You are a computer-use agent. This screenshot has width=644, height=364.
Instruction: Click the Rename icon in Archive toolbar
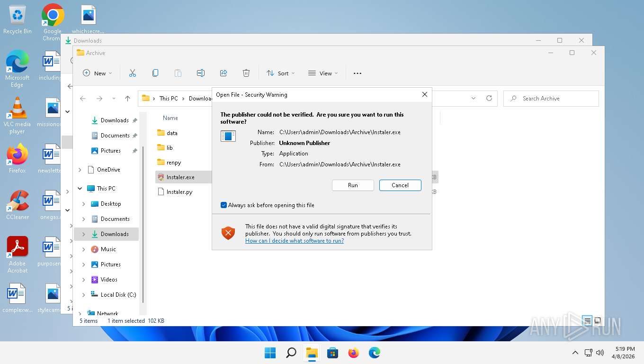point(201,73)
